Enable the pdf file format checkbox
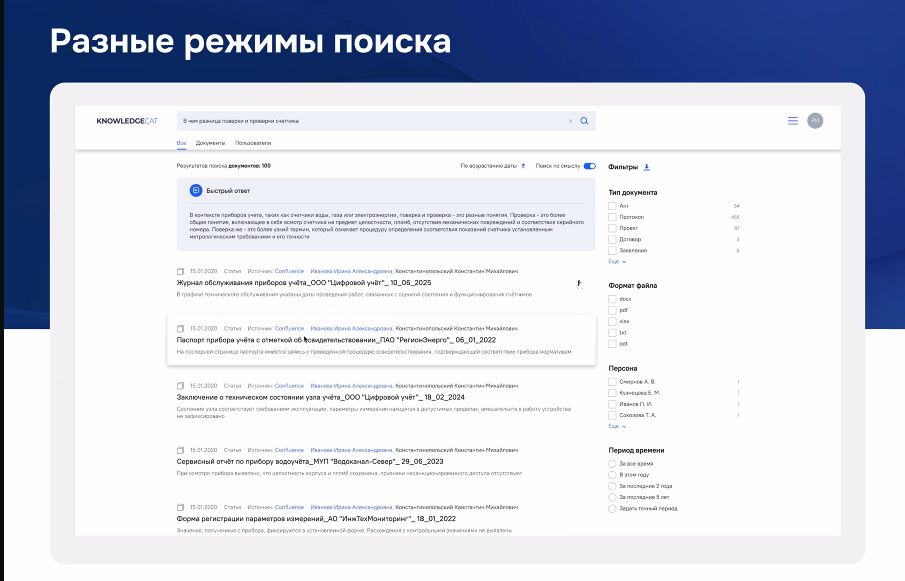The height and width of the screenshot is (581, 905). tap(612, 310)
